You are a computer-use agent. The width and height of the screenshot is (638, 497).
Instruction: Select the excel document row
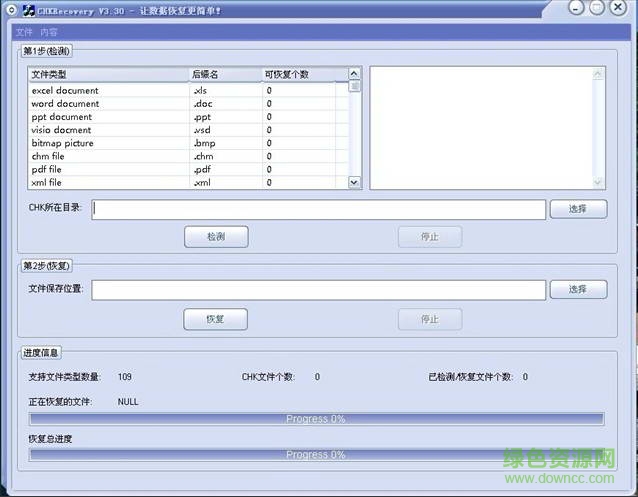pos(188,90)
